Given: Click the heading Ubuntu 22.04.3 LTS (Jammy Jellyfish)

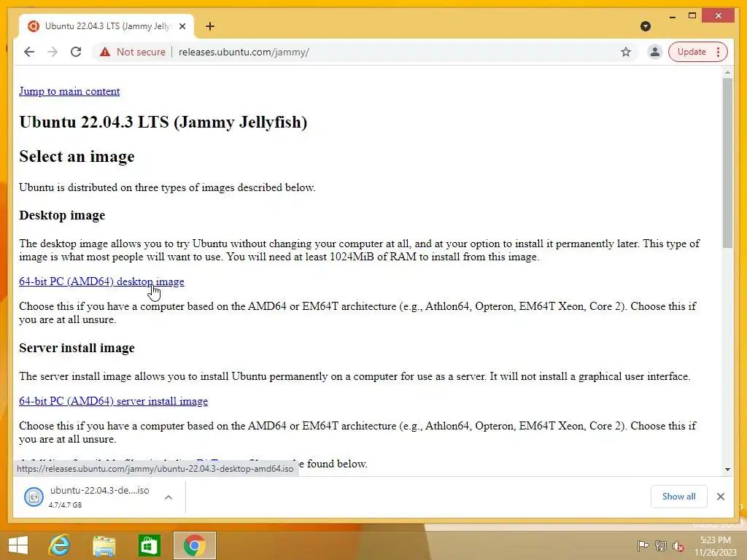Looking at the screenshot, I should tap(163, 122).
